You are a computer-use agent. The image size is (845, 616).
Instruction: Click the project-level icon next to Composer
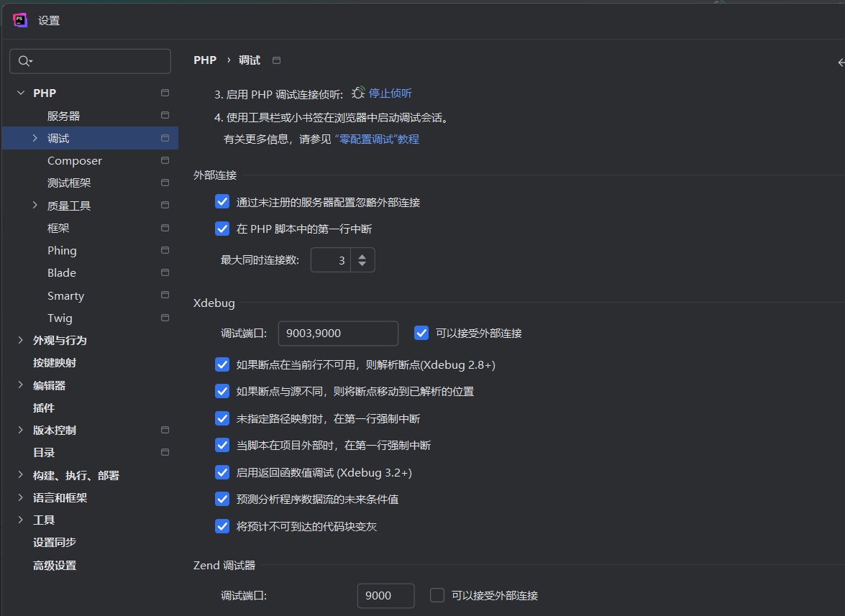165,160
